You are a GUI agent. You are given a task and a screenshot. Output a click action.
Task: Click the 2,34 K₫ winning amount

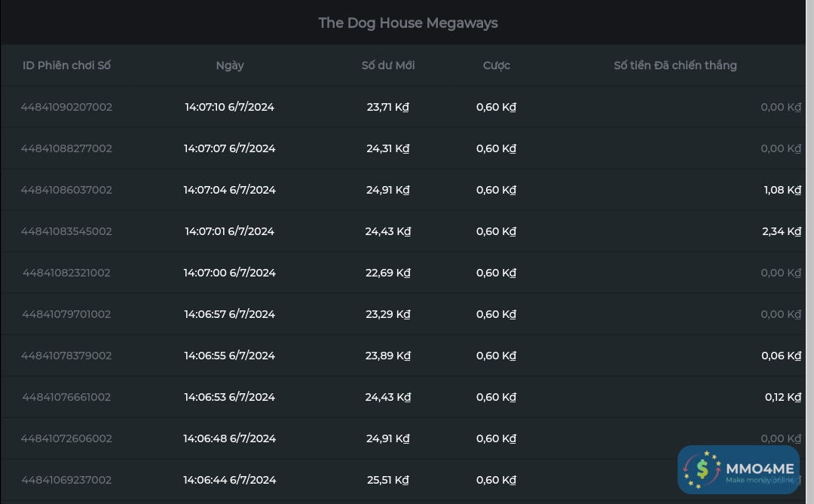[x=781, y=231]
